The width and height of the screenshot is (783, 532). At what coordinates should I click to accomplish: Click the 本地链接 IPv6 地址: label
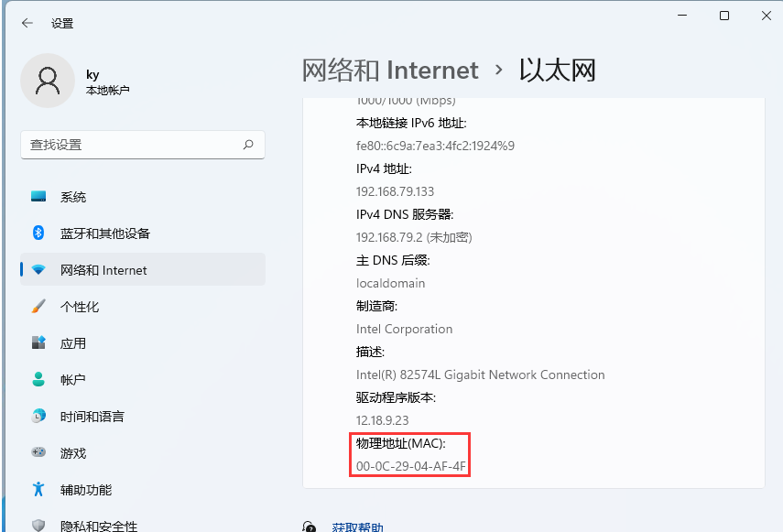(x=411, y=123)
